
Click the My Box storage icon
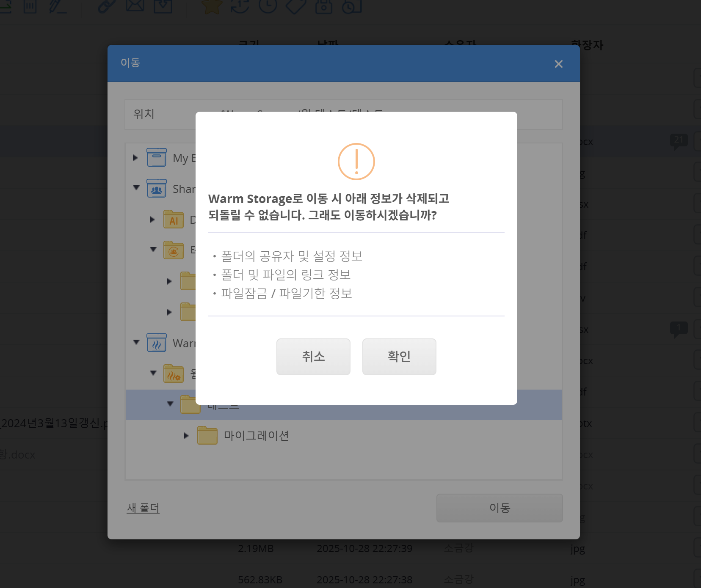click(x=157, y=157)
